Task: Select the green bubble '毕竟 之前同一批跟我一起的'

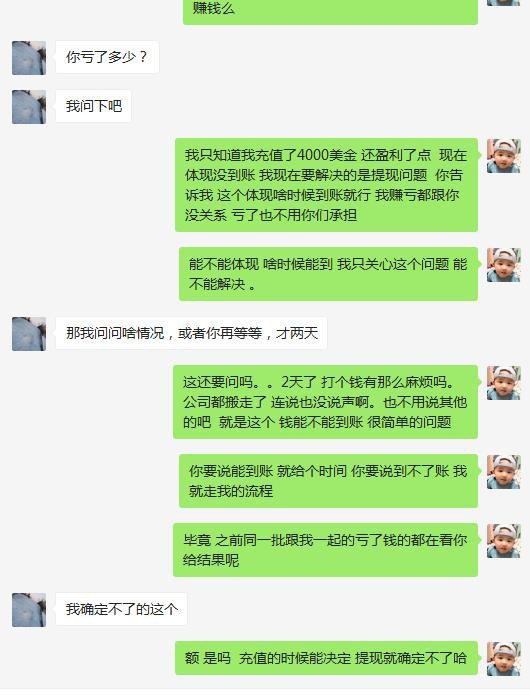Action: [325, 550]
